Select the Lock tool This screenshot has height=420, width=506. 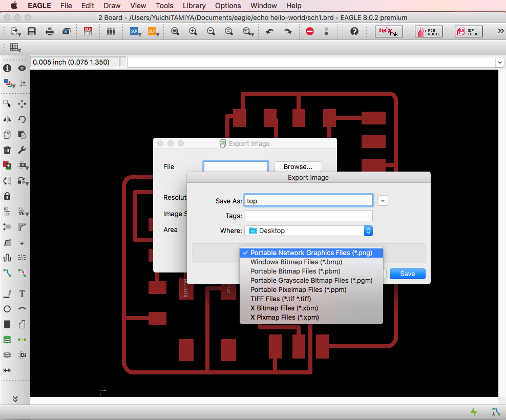[7, 196]
